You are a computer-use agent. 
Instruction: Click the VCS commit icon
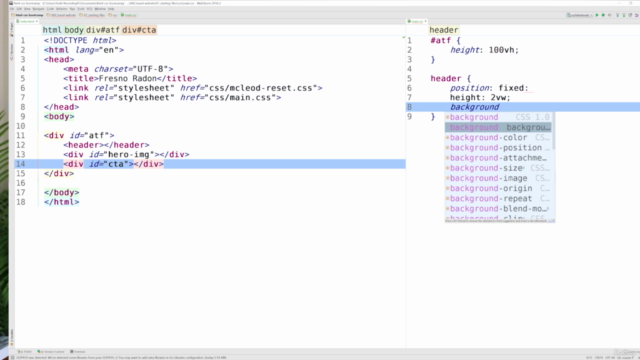click(624, 15)
